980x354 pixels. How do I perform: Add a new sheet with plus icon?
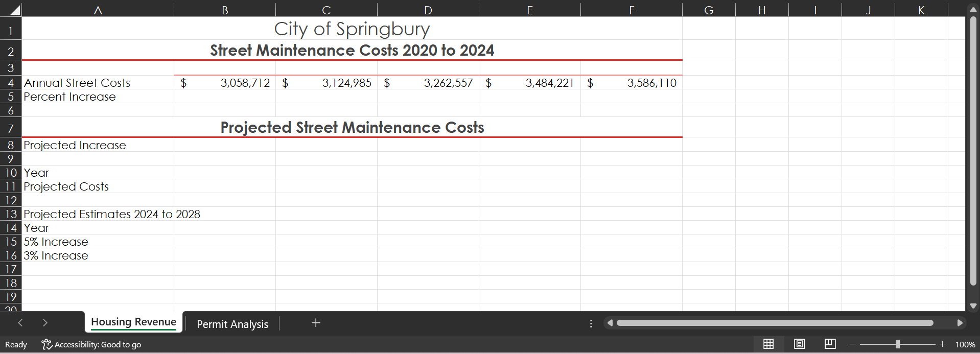pos(316,323)
